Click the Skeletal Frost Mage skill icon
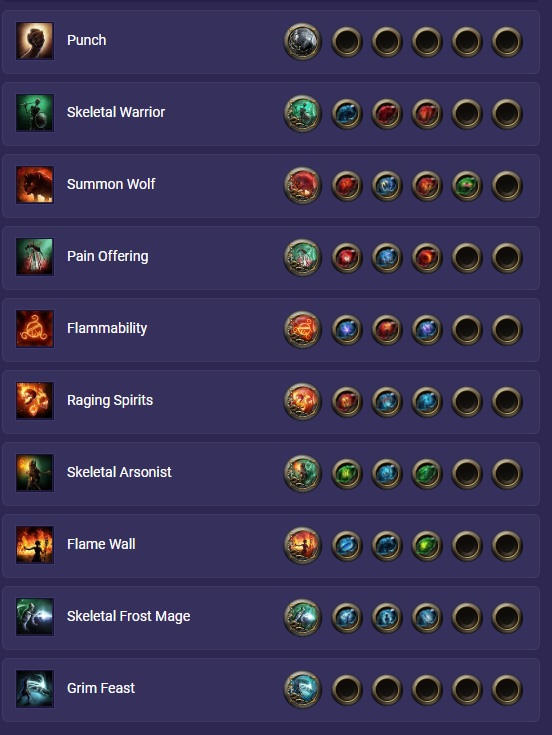The height and width of the screenshot is (735, 552). (35, 616)
